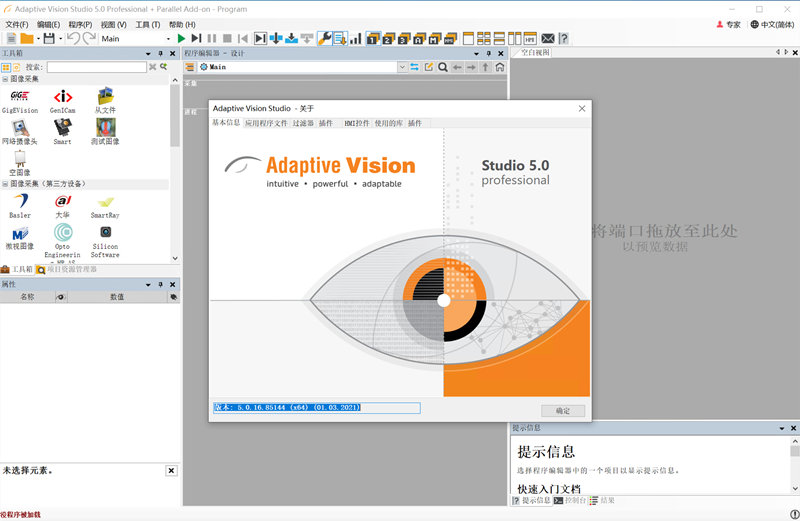
Task: Choose the 从文件 image source tool
Action: click(x=105, y=101)
